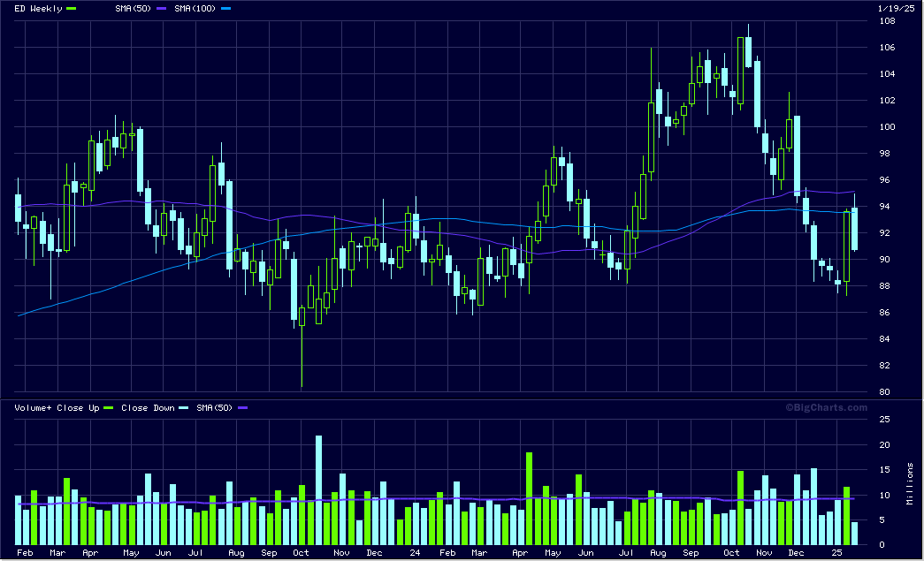Click volume axis value '0'
Viewport: 924px width, 561px height.
click(x=882, y=545)
